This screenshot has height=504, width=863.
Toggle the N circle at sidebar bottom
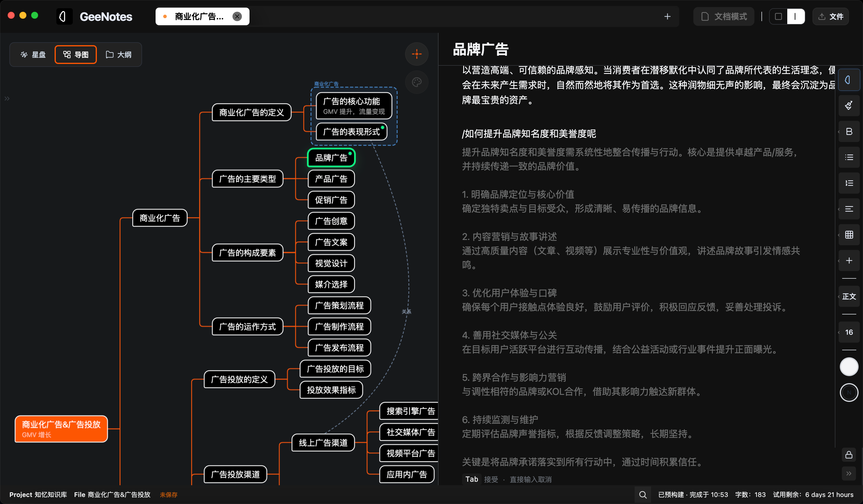pos(849,393)
